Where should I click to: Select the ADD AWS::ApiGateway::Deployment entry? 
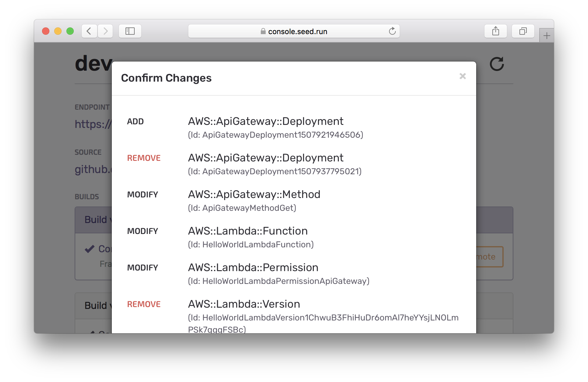(265, 121)
